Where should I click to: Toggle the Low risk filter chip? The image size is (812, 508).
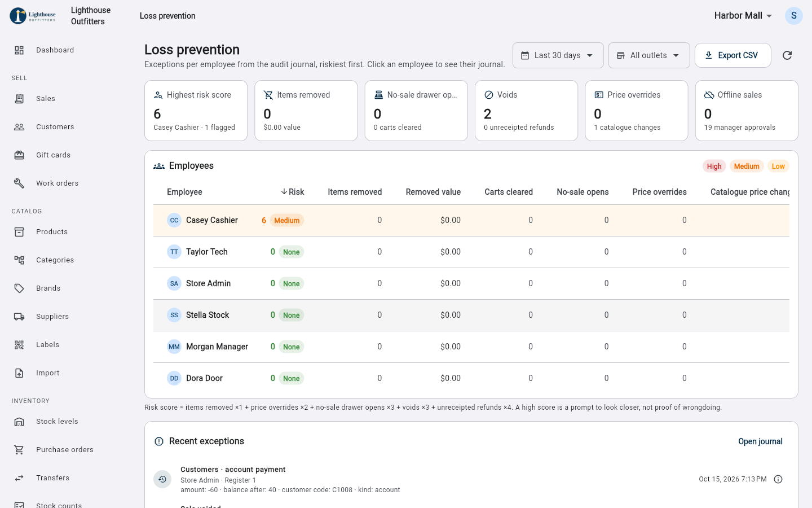click(x=778, y=166)
